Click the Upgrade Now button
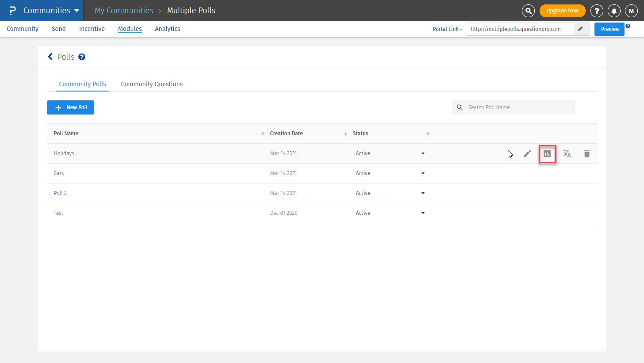Screen dimensions: 644x363 point(562,11)
